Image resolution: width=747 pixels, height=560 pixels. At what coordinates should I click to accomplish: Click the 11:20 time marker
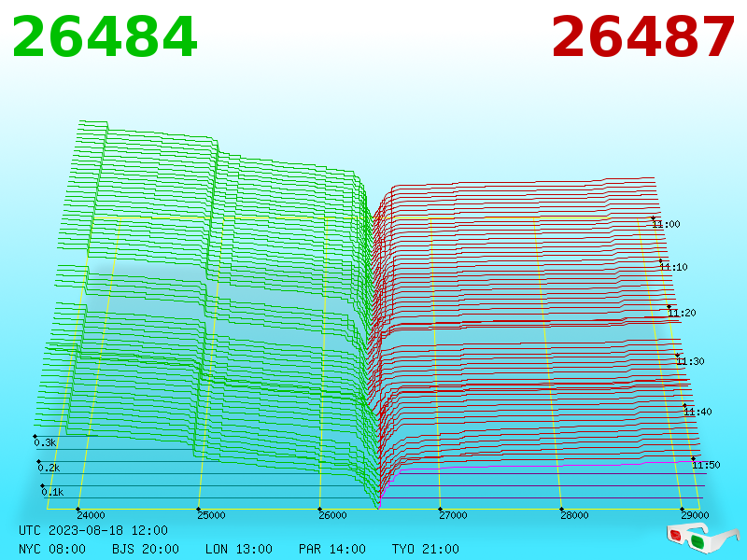pos(682,313)
